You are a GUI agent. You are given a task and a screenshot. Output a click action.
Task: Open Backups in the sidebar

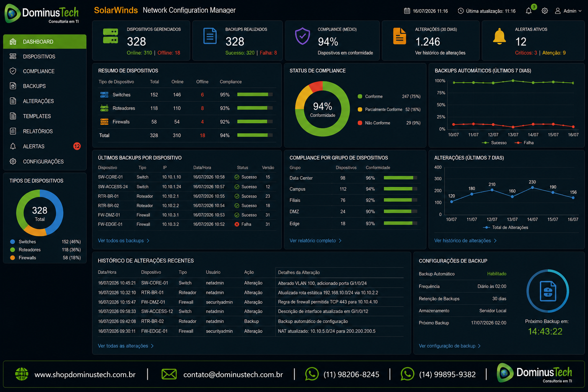(45, 87)
